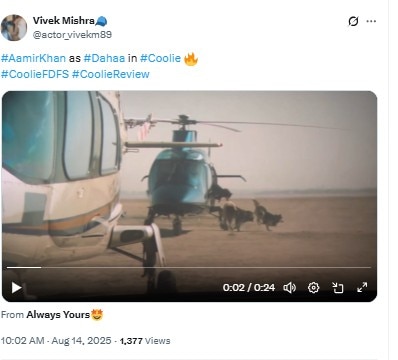Open the 10:02 AM Aug 14, 2025 timestamp

pyautogui.click(x=56, y=341)
